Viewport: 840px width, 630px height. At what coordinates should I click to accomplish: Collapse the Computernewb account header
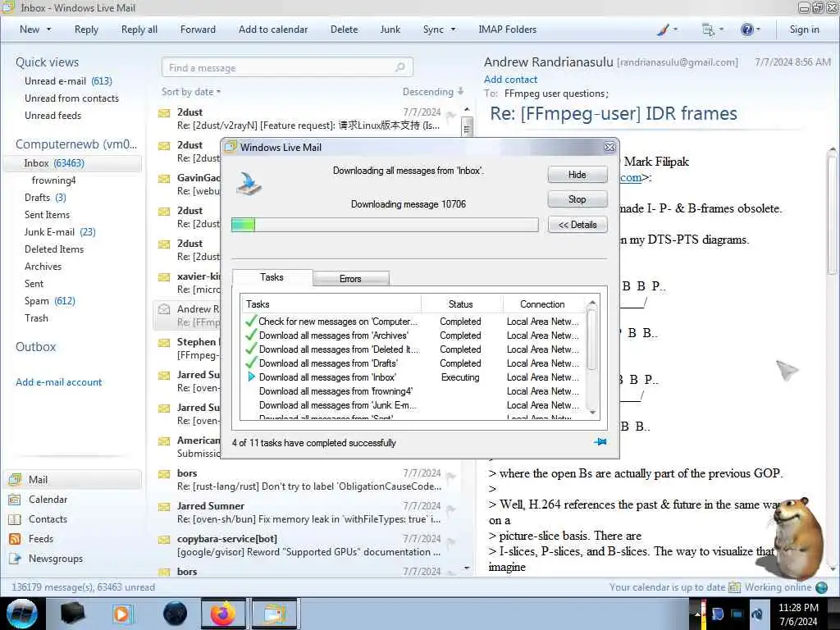pyautogui.click(x=76, y=144)
